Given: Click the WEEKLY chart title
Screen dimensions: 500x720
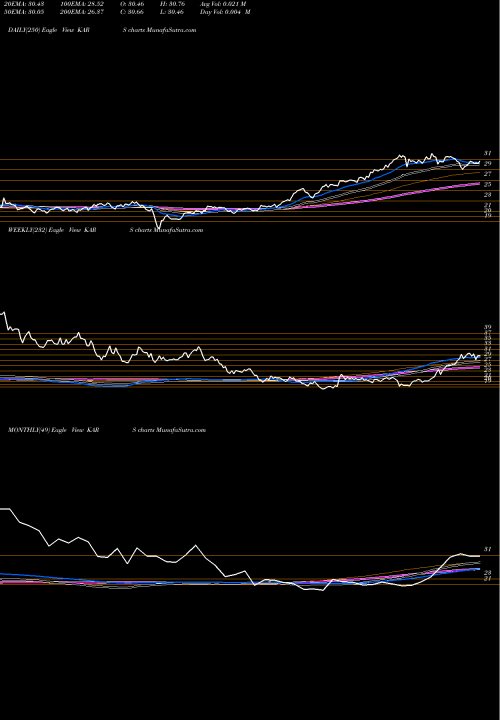Looking at the screenshot, I should coord(105,230).
